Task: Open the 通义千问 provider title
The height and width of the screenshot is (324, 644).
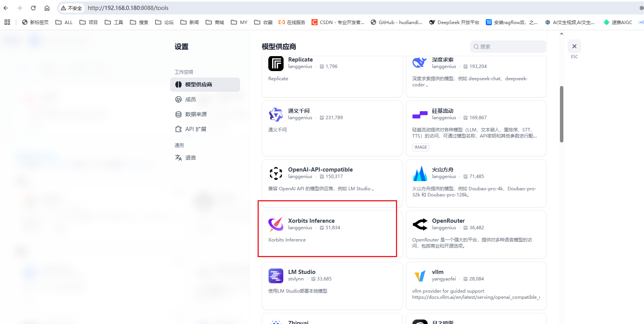Action: pyautogui.click(x=299, y=111)
